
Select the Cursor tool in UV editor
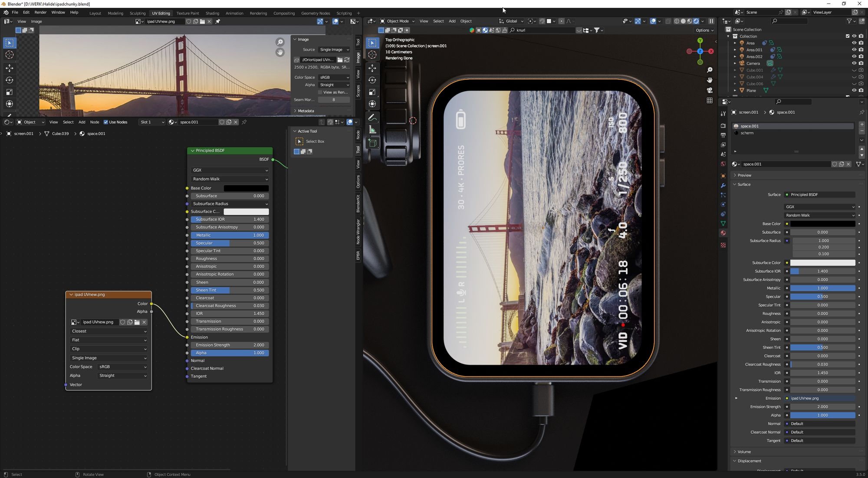9,55
